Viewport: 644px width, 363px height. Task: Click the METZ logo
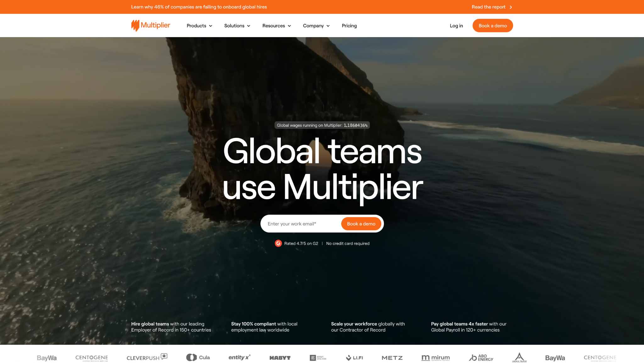[x=392, y=358]
